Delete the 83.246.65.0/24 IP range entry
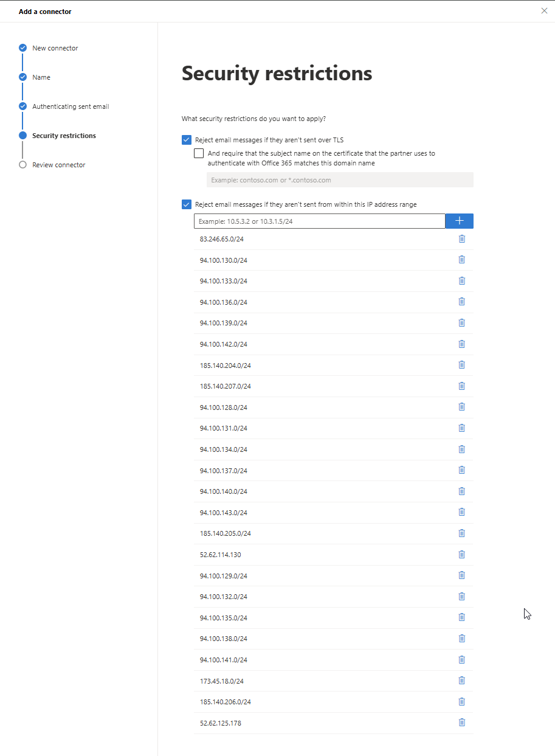 tap(461, 239)
